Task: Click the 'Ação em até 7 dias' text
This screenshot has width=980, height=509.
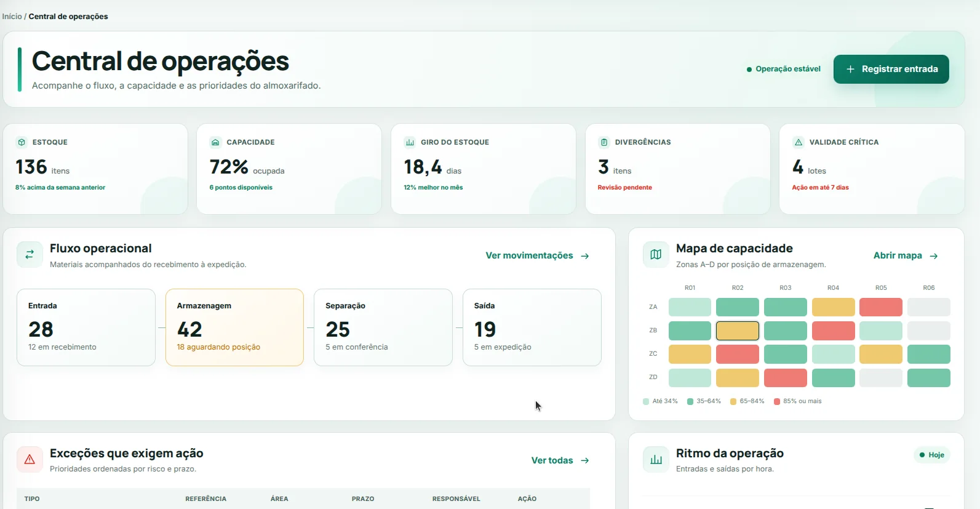Action: tap(820, 188)
